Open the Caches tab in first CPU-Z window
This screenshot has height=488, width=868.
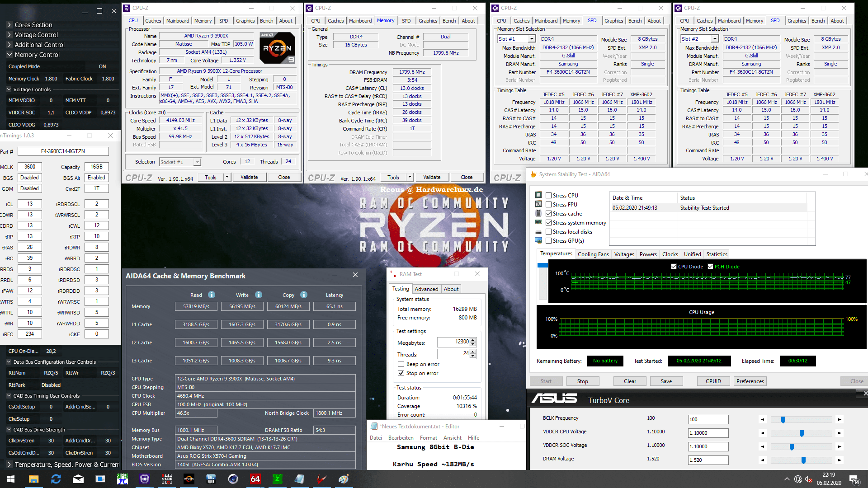pos(153,21)
